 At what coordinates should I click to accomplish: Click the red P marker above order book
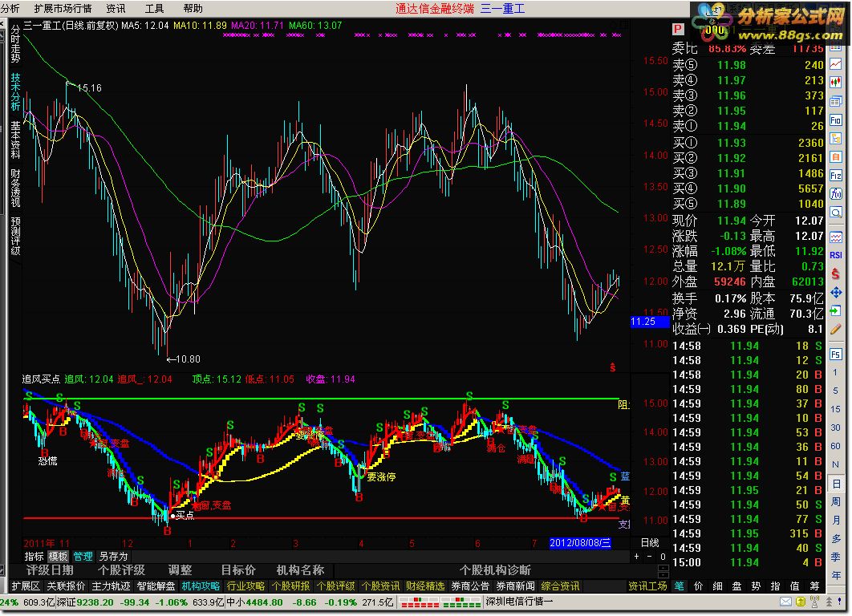click(x=678, y=30)
